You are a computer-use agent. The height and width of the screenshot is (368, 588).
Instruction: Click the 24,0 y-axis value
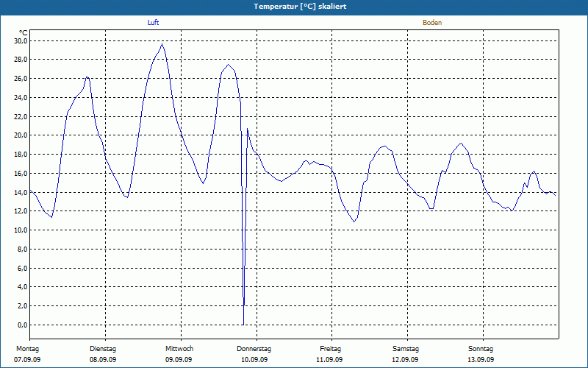click(x=22, y=97)
